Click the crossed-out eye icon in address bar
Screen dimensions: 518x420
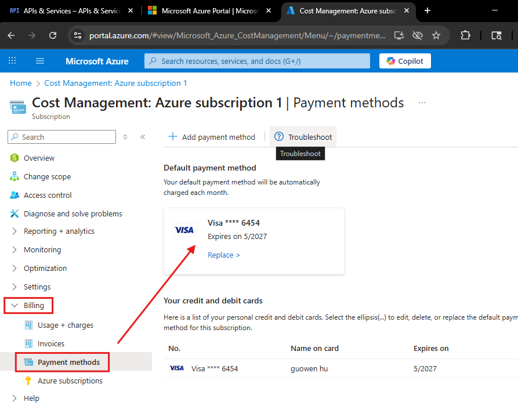click(418, 35)
